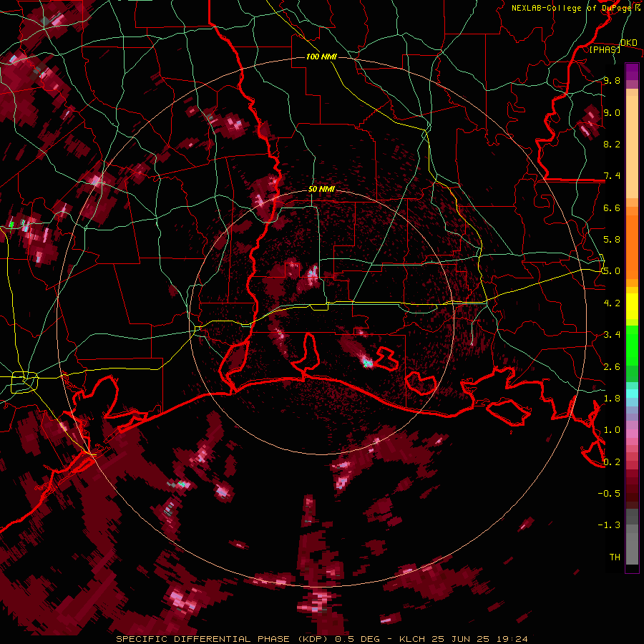Click the 9.0 value on color scale
The height and width of the screenshot is (644, 644).
[x=612, y=112]
